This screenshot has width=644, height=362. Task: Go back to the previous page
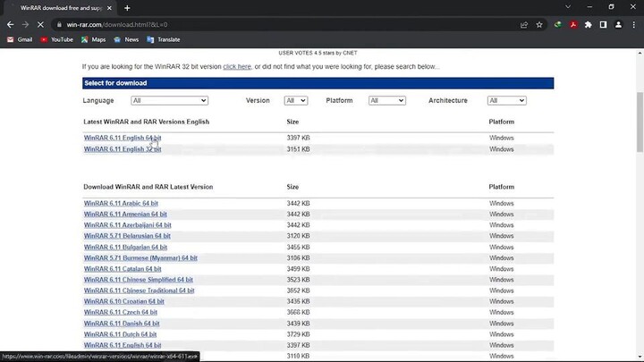pos(10,25)
